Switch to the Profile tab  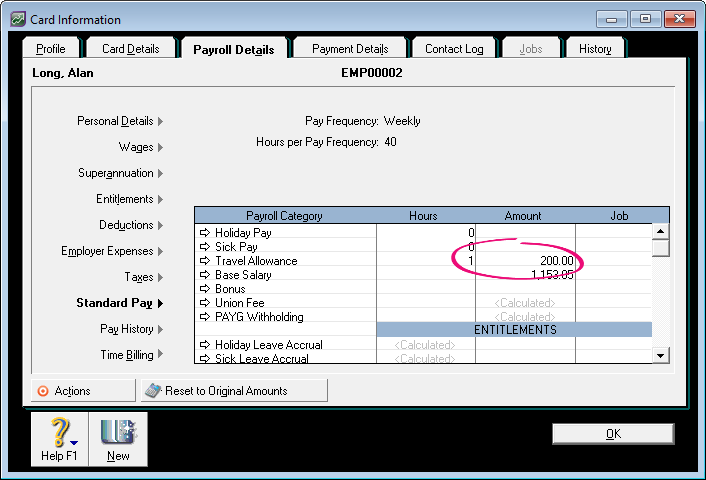point(50,49)
